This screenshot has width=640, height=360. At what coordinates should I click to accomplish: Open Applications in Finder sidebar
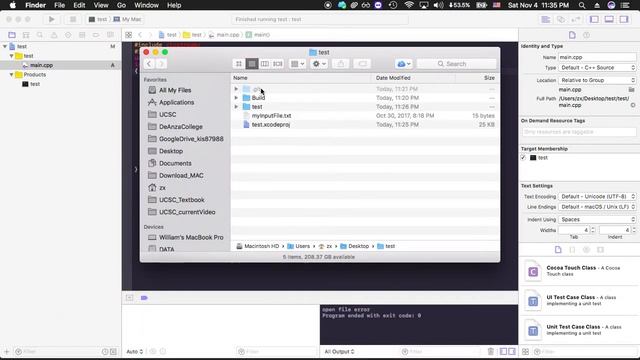pyautogui.click(x=176, y=102)
